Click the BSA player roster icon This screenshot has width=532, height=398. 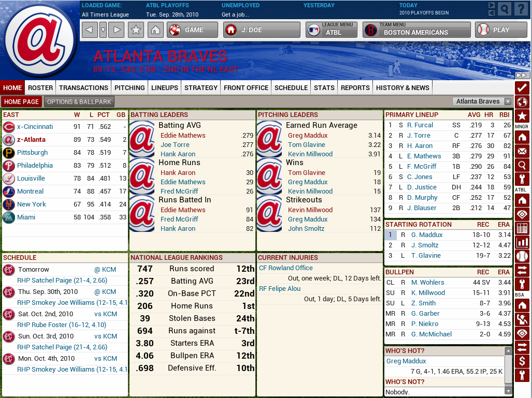pos(522,319)
